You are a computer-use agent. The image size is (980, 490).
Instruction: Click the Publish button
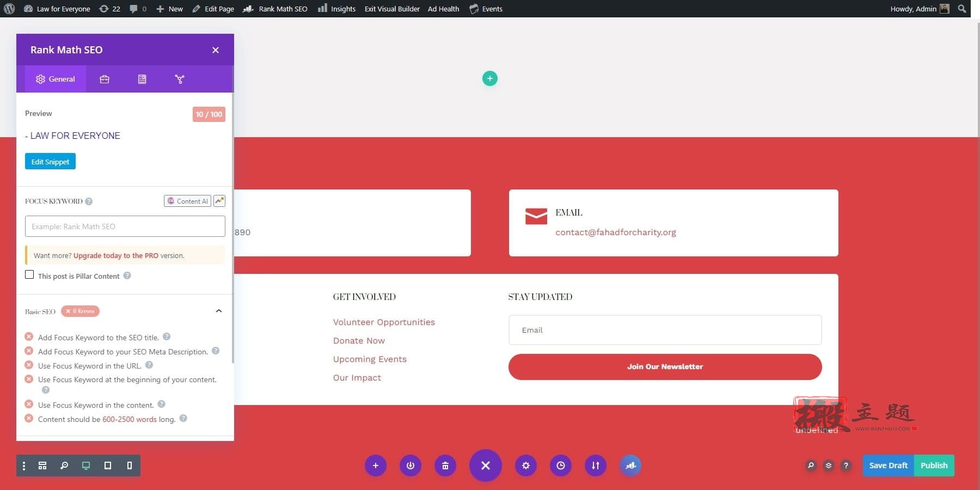(x=934, y=465)
